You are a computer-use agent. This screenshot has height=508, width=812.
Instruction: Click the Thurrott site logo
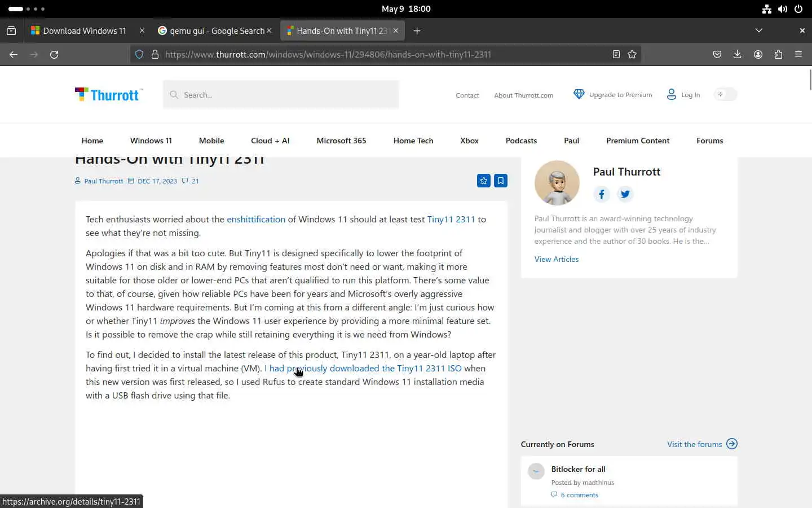(x=108, y=94)
